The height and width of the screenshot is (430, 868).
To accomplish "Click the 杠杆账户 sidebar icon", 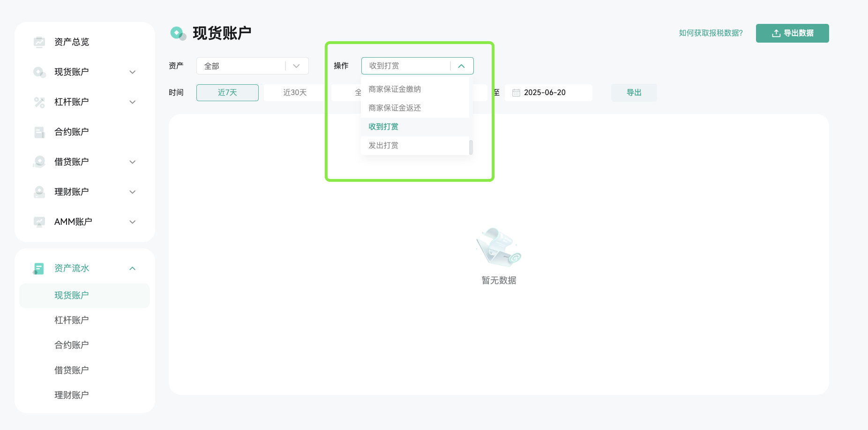I will (39, 102).
